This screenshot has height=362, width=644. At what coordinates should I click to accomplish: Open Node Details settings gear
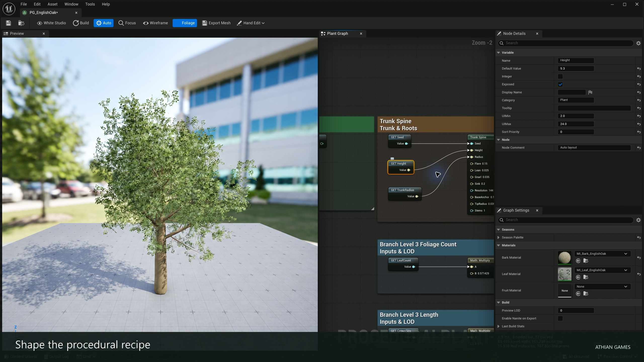coord(638,43)
